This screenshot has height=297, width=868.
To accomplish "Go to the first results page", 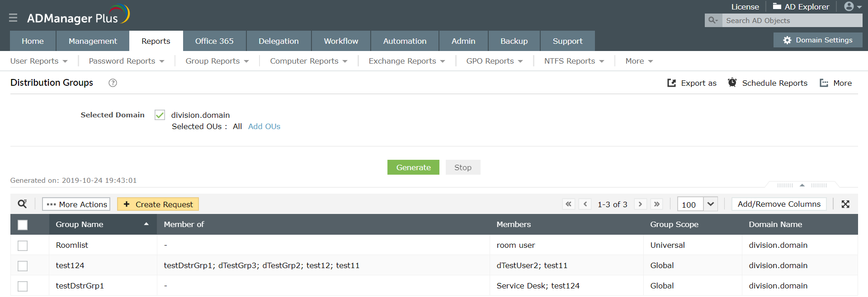I will pyautogui.click(x=568, y=204).
